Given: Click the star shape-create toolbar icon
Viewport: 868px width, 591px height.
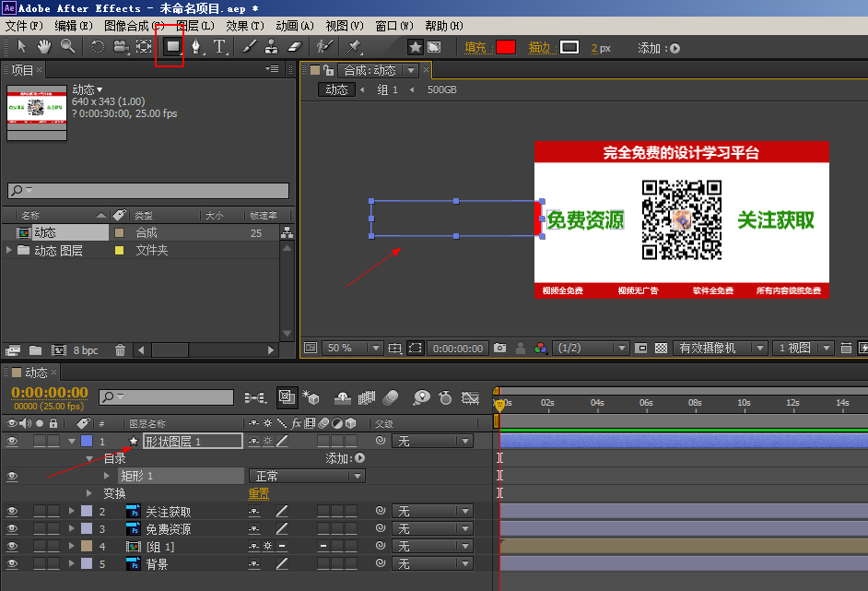Looking at the screenshot, I should click(x=416, y=48).
